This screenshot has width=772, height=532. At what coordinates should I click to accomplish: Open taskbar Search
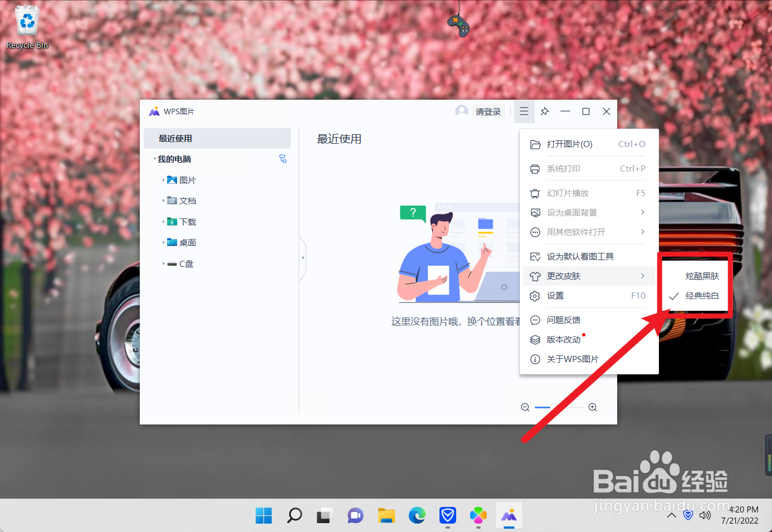coord(294,516)
